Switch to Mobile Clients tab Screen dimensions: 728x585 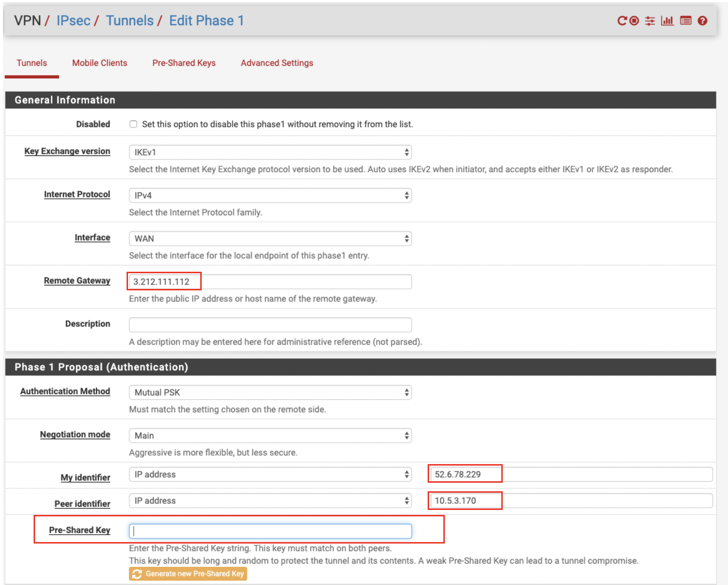click(99, 63)
